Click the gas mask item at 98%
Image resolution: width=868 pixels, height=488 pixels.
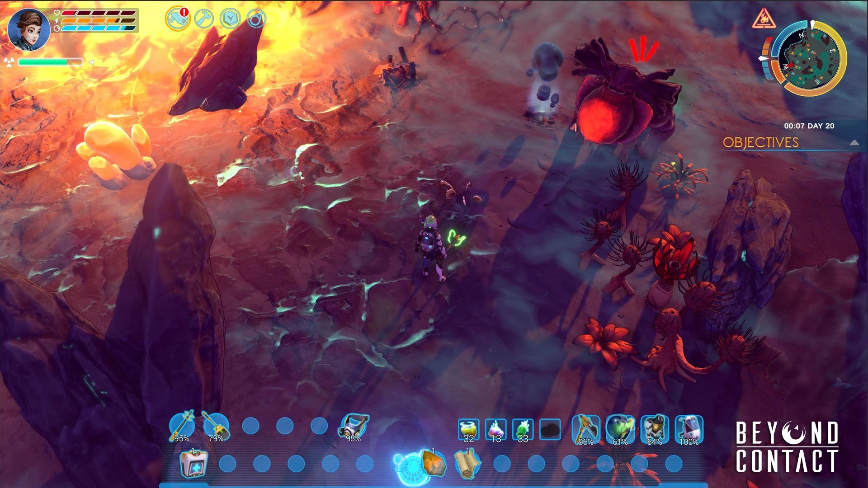coord(353,427)
